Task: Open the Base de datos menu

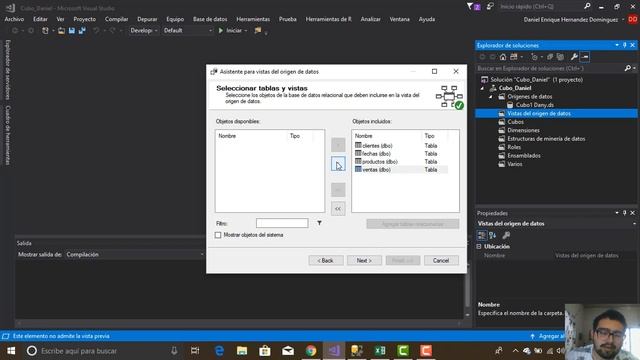Action: 210,19
